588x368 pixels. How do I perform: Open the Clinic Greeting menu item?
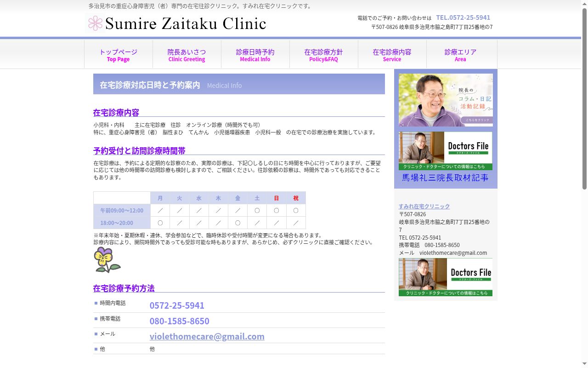187,55
